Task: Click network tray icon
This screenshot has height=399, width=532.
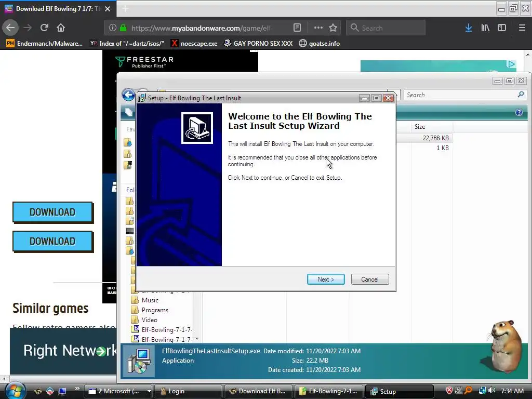Action: click(482, 391)
